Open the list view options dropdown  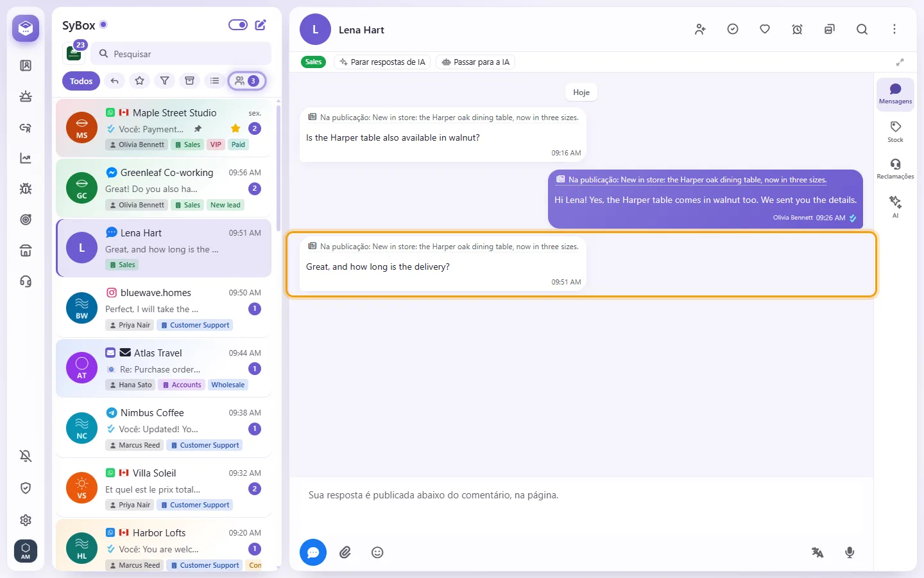coord(214,81)
